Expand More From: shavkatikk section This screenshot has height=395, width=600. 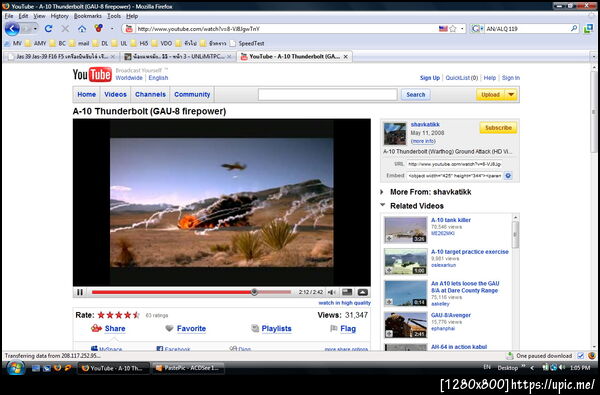pyautogui.click(x=382, y=192)
